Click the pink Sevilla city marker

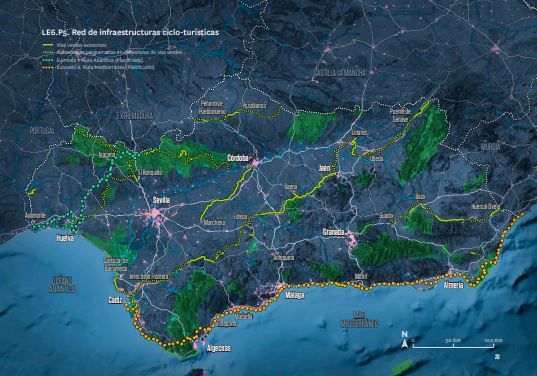(x=156, y=214)
